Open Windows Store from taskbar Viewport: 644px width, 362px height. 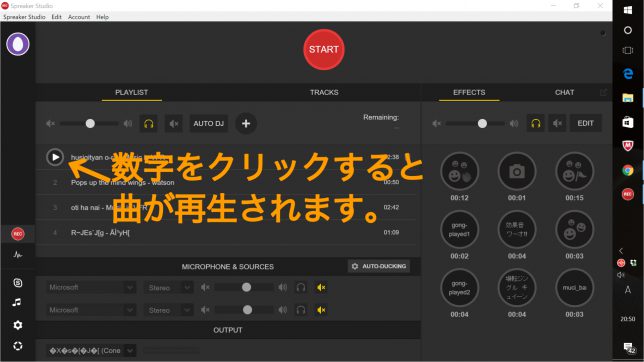(x=628, y=122)
